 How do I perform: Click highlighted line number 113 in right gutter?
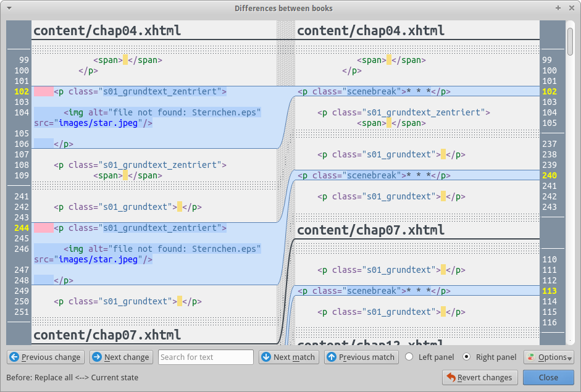point(549,291)
